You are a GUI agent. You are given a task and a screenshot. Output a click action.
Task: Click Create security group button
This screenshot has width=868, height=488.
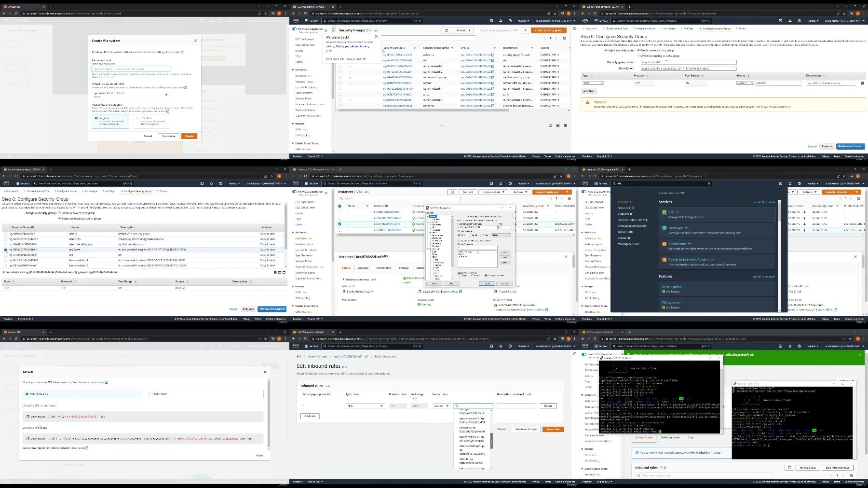[549, 30]
